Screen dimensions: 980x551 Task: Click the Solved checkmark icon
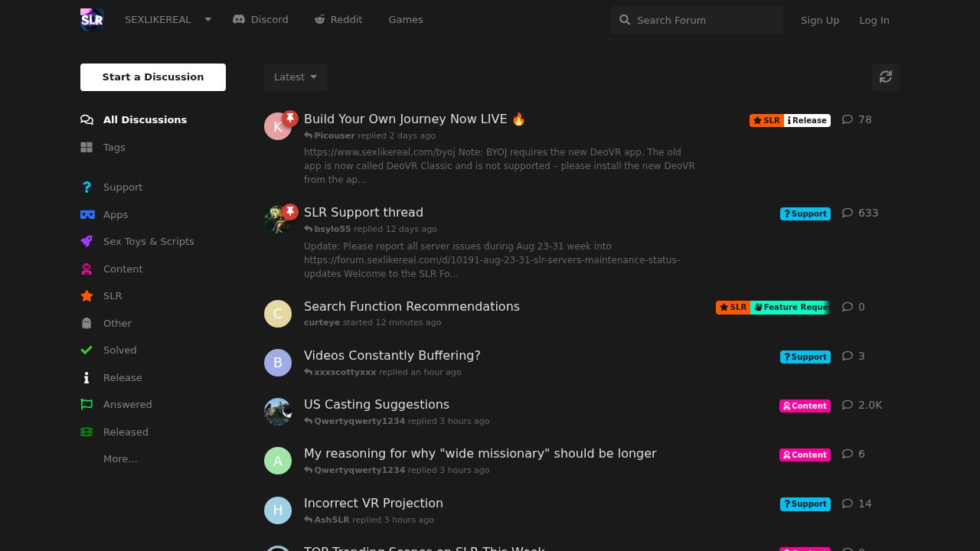[87, 350]
